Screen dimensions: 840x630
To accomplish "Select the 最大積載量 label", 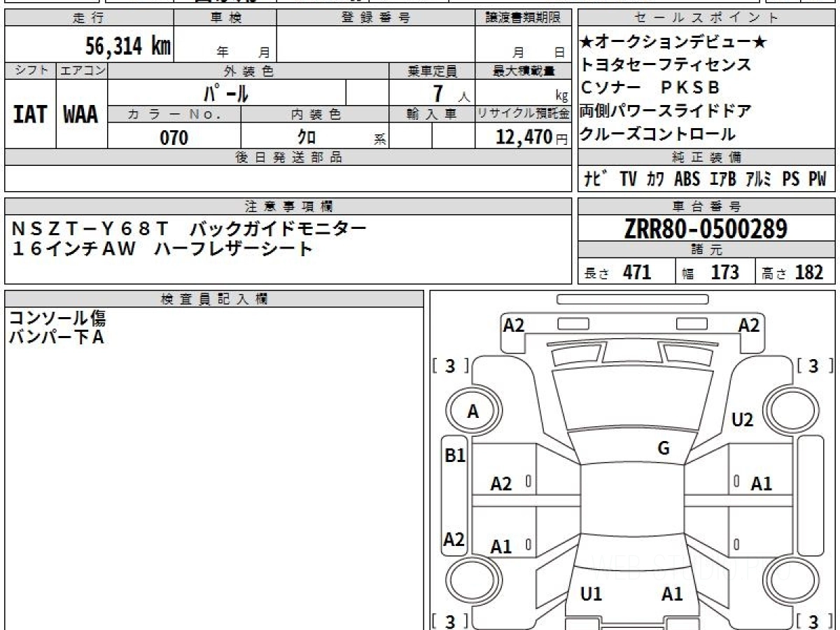I will point(522,71).
